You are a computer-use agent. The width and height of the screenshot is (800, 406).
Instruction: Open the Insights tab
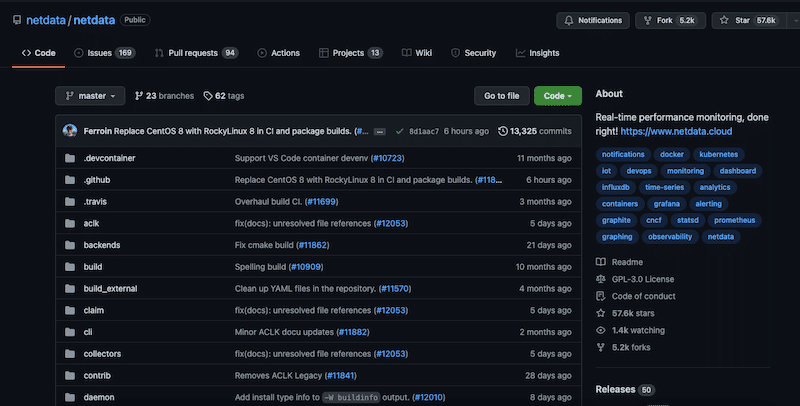point(537,53)
